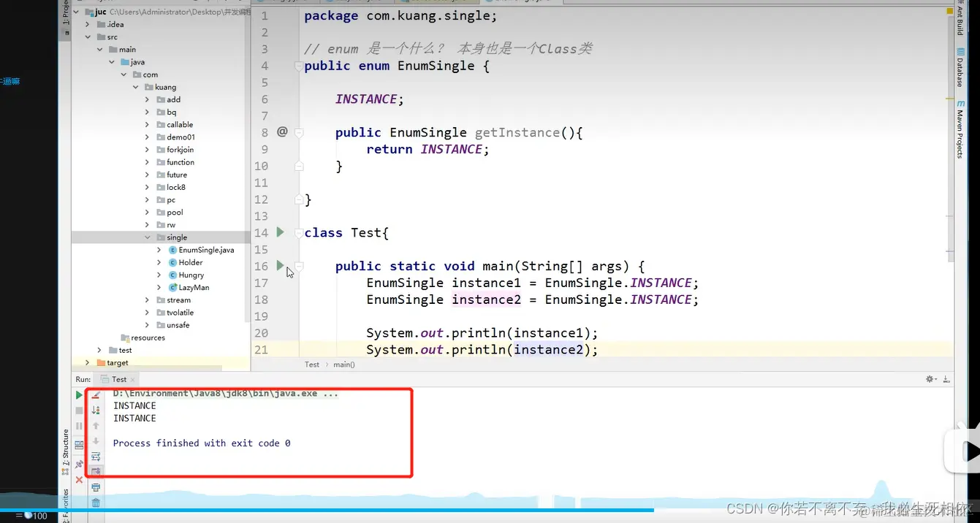Image resolution: width=980 pixels, height=523 pixels.
Task: Expand the test folder
Action: pyautogui.click(x=99, y=351)
